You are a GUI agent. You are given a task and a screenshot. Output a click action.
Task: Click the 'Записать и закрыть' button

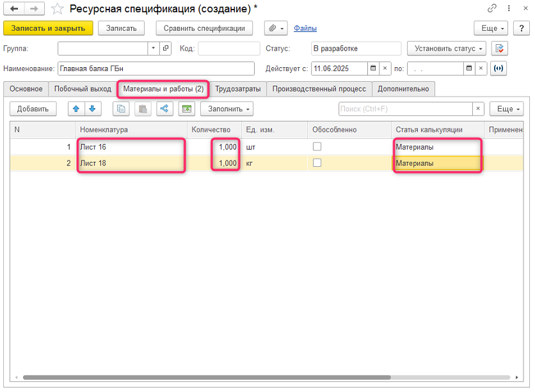(49, 28)
